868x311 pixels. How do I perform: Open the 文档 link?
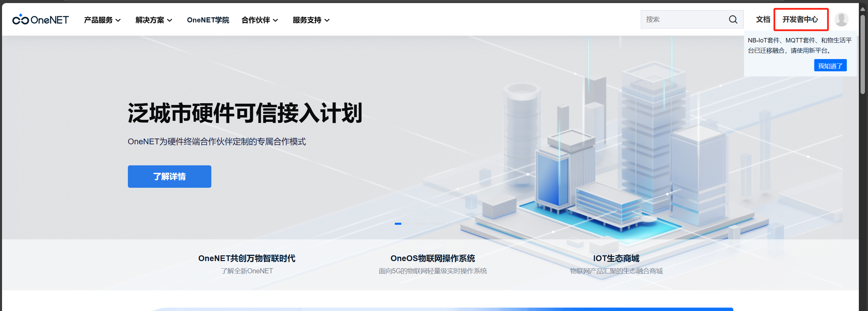763,19
